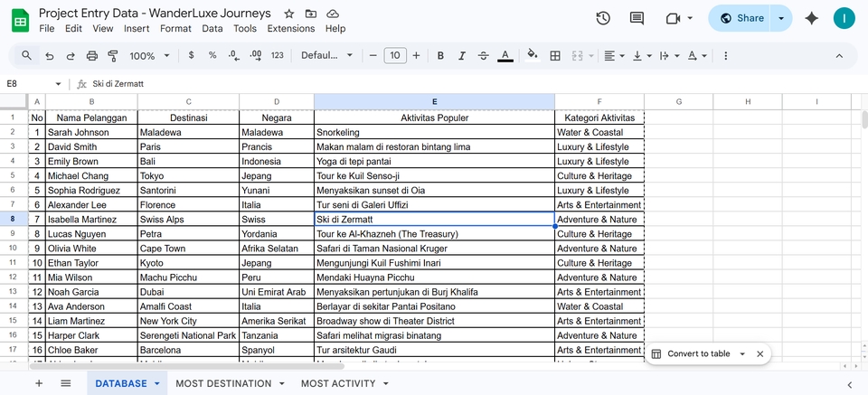Select column E header
The height and width of the screenshot is (395, 868).
435,102
